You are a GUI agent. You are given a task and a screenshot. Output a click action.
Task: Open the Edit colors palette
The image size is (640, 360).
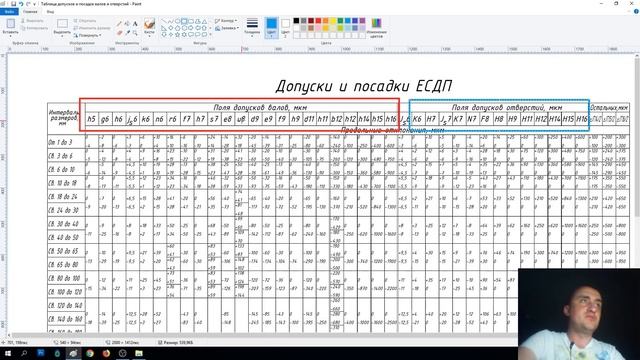(376, 27)
